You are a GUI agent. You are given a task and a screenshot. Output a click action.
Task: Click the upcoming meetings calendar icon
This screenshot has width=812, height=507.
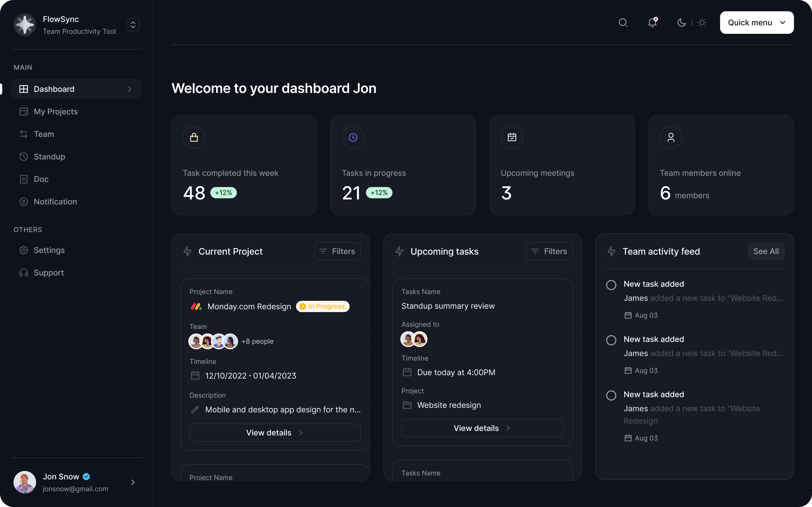point(512,137)
